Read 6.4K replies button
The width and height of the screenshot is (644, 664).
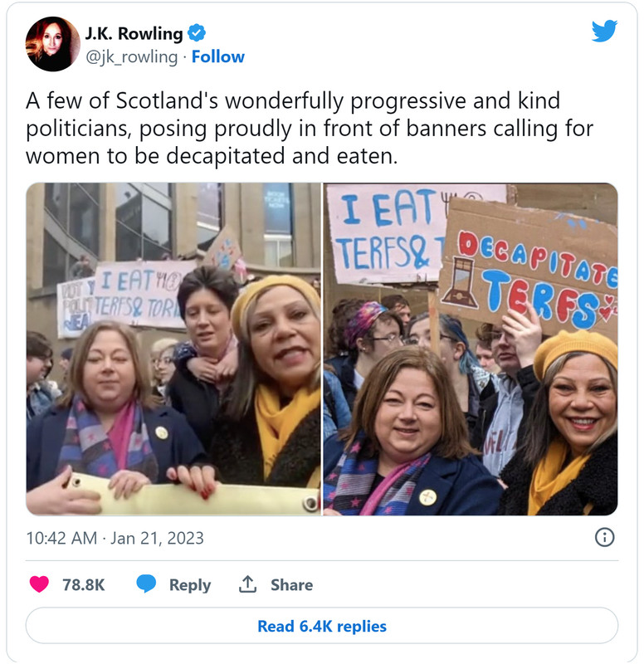tap(322, 626)
